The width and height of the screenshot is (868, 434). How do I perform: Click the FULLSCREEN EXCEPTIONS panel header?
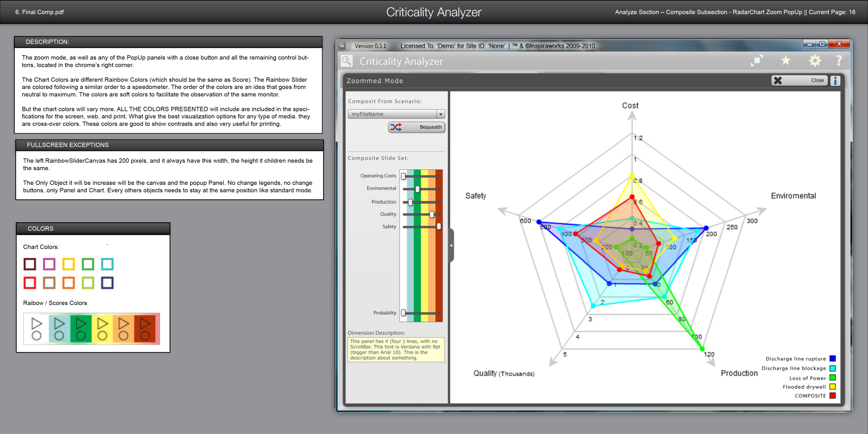coord(170,145)
